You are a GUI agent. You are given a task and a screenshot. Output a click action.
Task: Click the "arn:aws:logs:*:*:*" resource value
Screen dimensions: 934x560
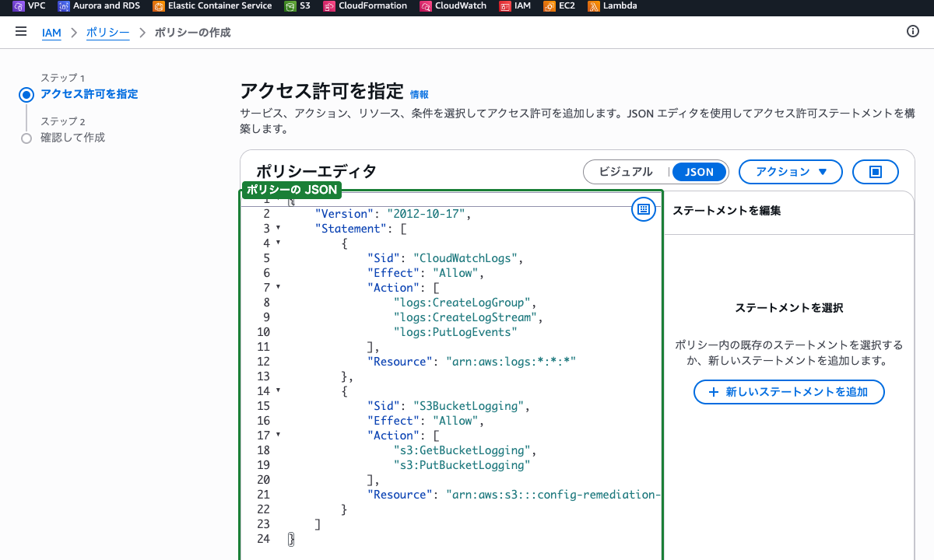click(x=511, y=362)
